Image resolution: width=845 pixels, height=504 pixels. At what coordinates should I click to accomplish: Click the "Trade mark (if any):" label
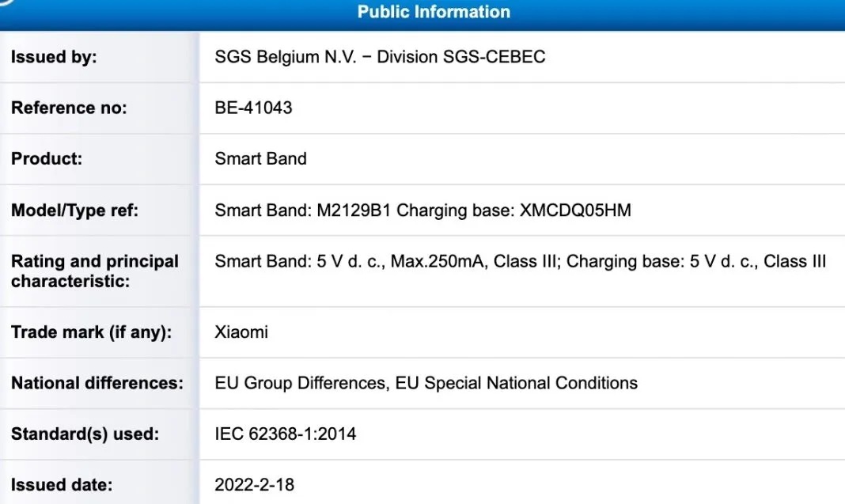pos(91,332)
